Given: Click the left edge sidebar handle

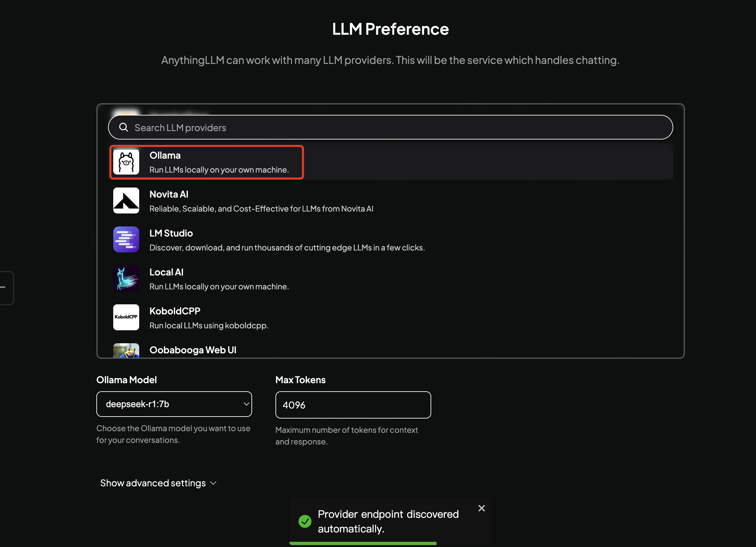Looking at the screenshot, I should click(x=6, y=288).
